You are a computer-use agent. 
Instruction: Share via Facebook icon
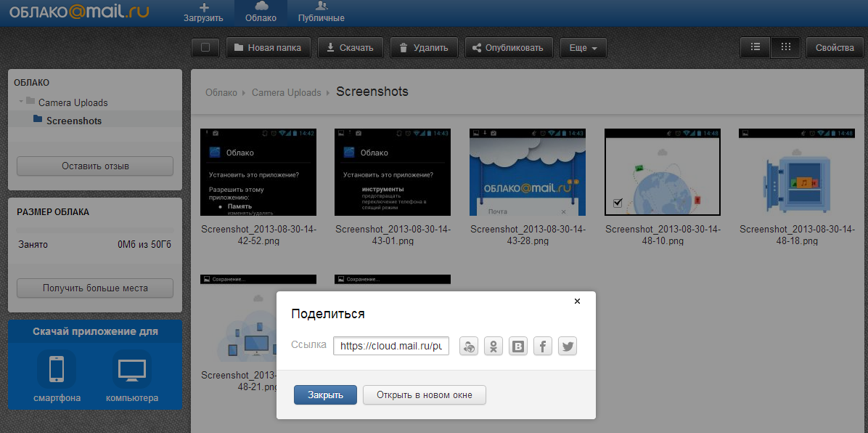click(x=543, y=347)
